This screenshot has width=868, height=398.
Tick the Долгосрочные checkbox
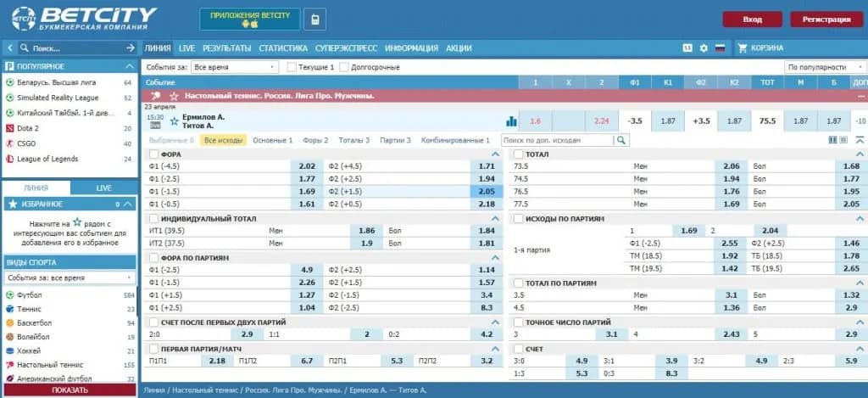(x=344, y=67)
